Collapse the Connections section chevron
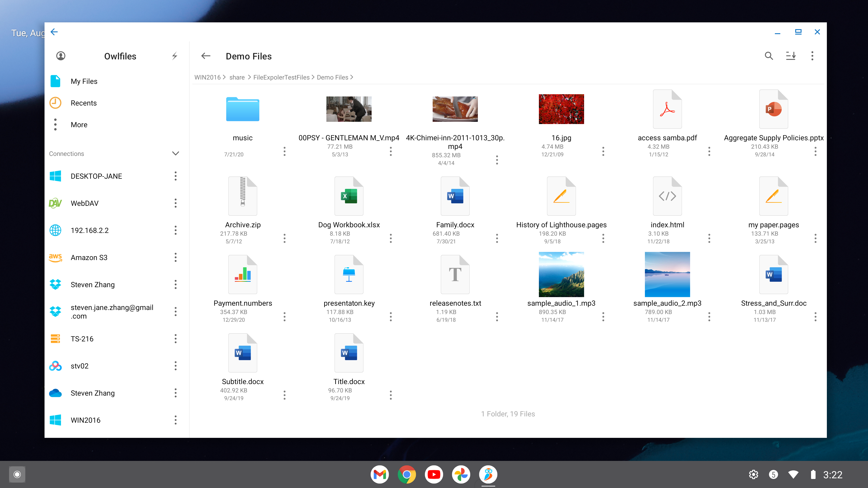 point(175,154)
